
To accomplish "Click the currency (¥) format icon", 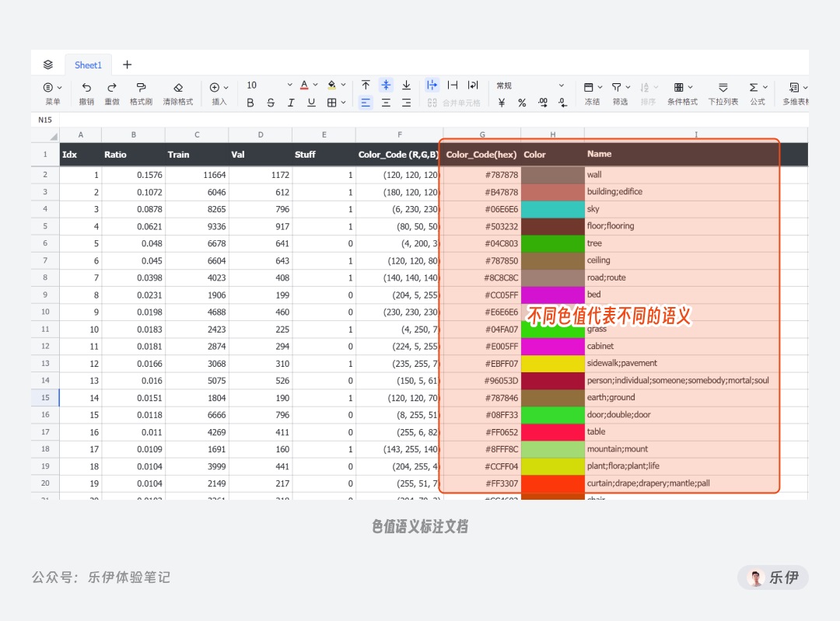I will click(x=502, y=102).
